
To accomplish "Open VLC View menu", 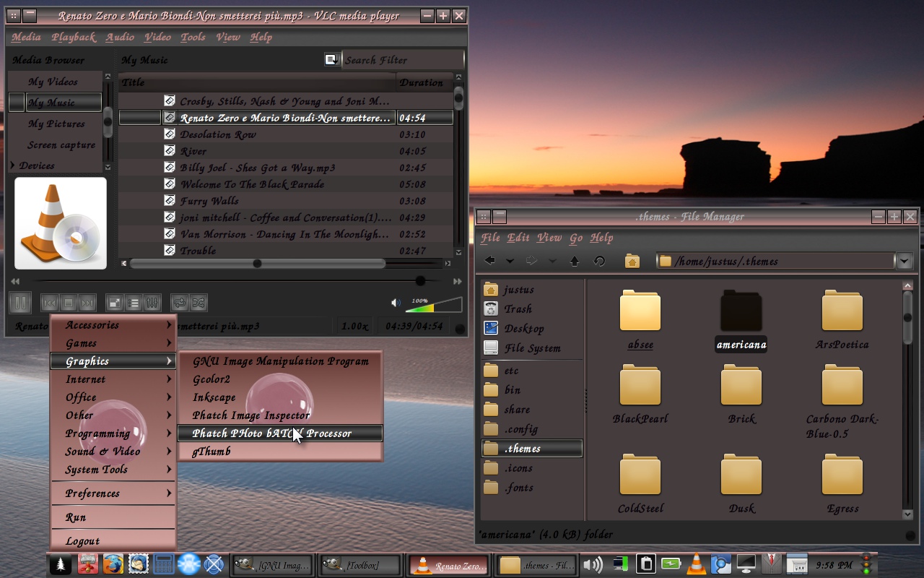I will [228, 37].
